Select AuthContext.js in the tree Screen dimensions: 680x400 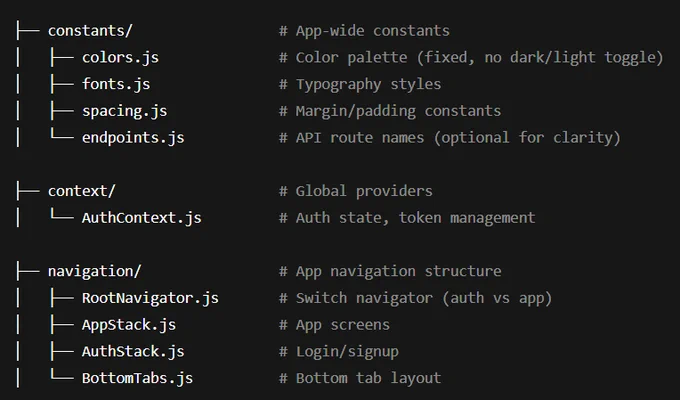[142, 218]
